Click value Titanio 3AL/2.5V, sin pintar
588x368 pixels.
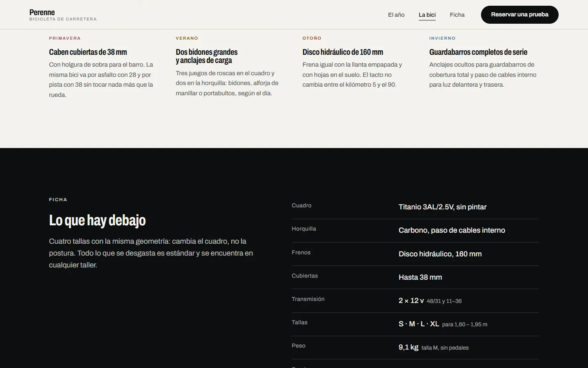click(442, 207)
